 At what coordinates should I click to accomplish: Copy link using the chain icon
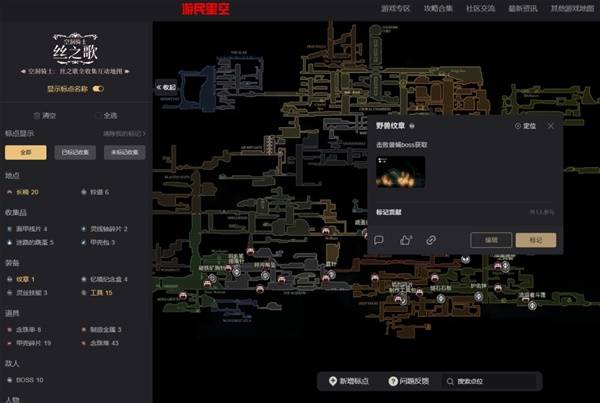(431, 240)
